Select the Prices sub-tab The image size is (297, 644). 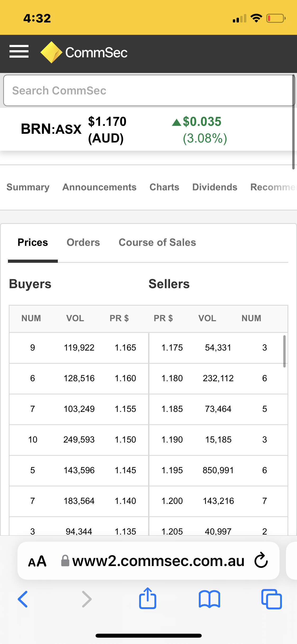pos(33,242)
